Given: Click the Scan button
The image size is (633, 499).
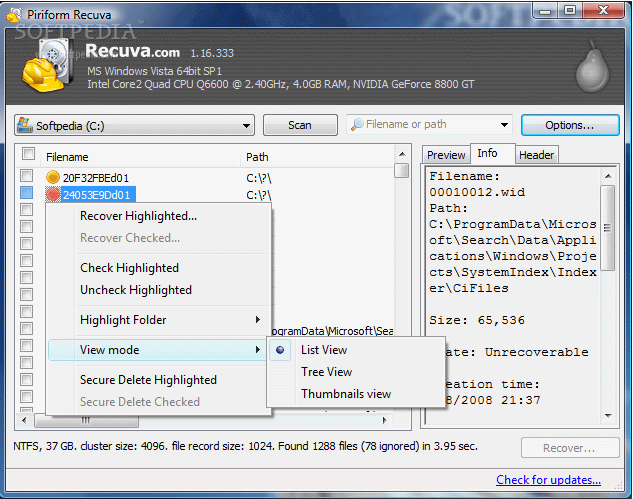Looking at the screenshot, I should pyautogui.click(x=300, y=125).
